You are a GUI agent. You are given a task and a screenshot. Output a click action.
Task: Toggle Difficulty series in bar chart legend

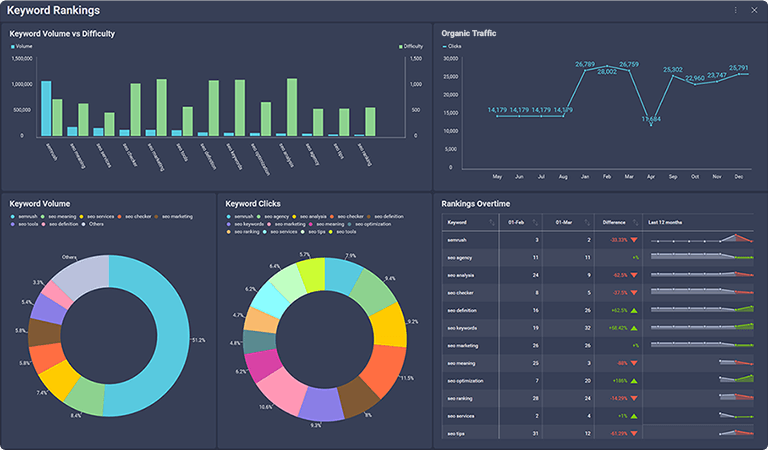click(x=411, y=47)
